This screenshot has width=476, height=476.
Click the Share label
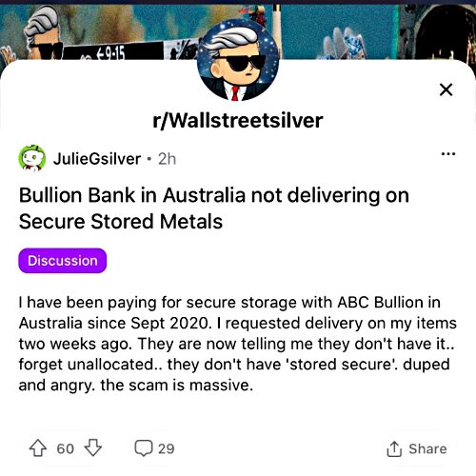click(x=427, y=448)
